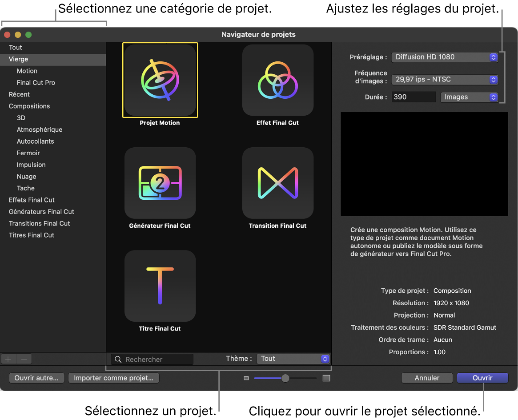
Task: Pick the Transition Final Cut icon
Action: pos(278,183)
